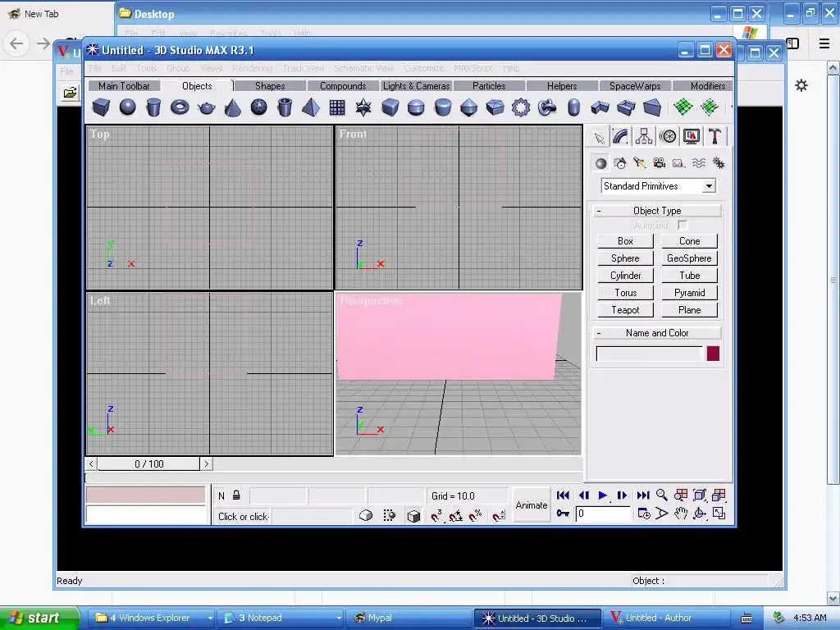The width and height of the screenshot is (840, 630).
Task: Open the Hierarchy command panel
Action: (643, 136)
